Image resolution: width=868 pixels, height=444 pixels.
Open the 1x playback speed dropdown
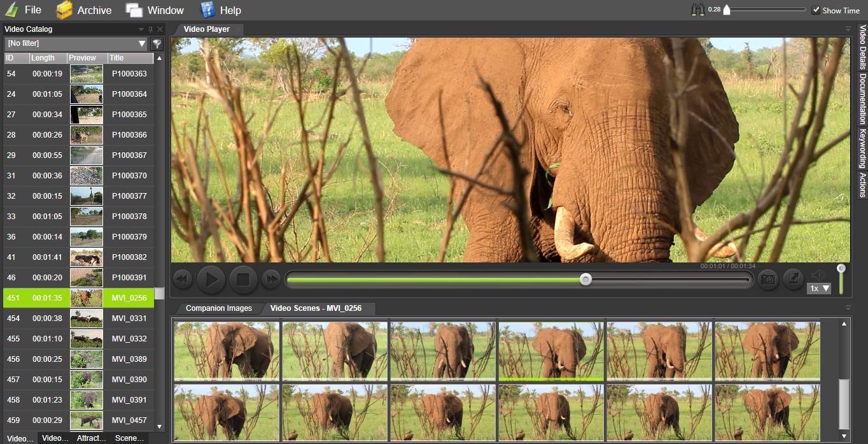[819, 289]
